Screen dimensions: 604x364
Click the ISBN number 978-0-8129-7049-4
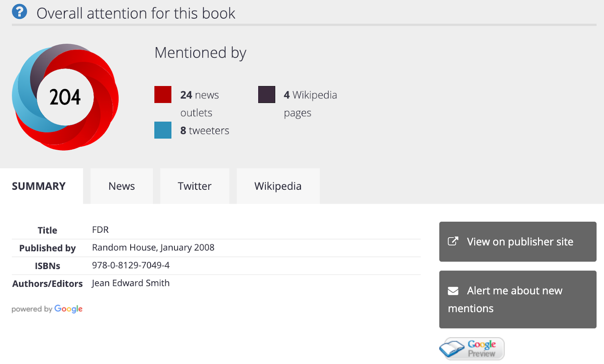point(131,266)
